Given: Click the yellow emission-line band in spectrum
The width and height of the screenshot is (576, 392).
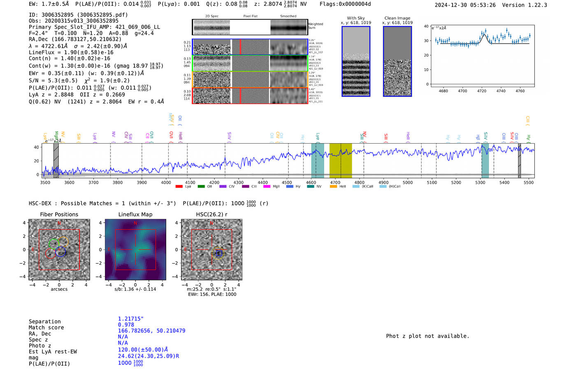Looking at the screenshot, I should [341, 160].
